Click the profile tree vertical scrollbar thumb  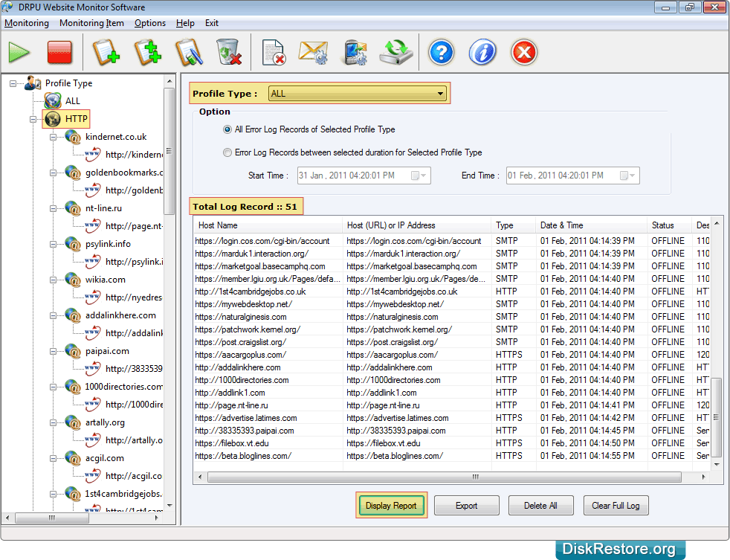[169, 152]
